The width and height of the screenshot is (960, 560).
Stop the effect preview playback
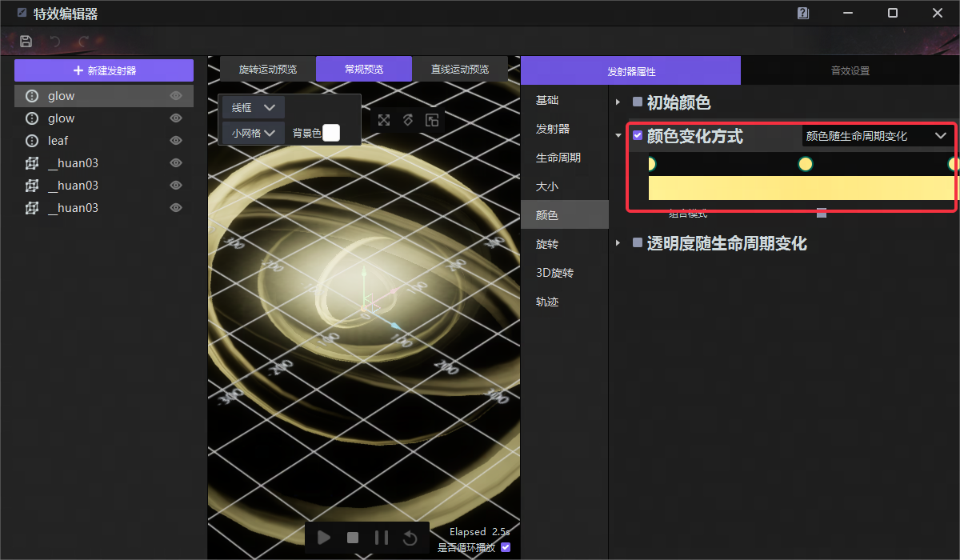click(x=353, y=538)
